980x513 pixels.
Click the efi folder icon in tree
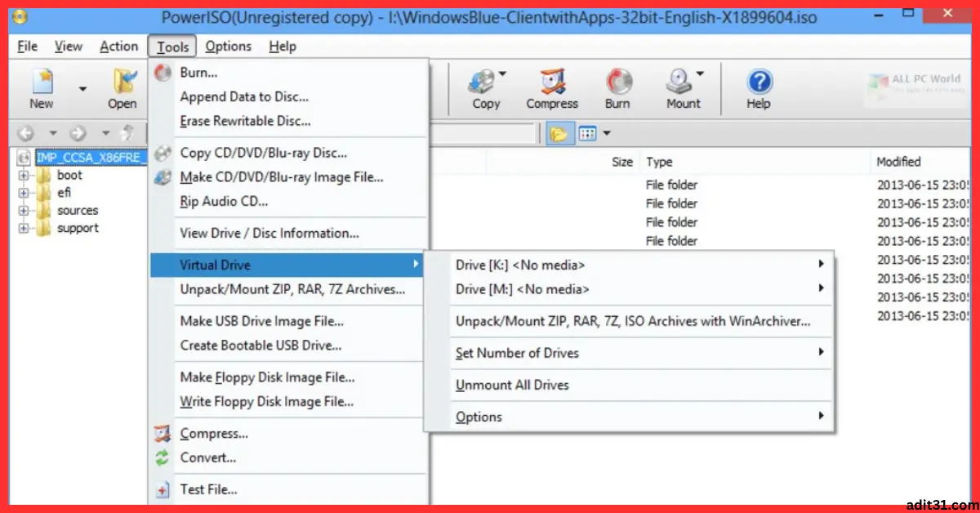coord(43,193)
